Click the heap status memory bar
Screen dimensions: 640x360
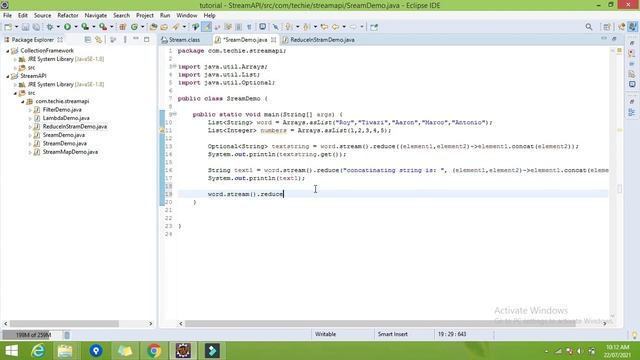pos(32,335)
